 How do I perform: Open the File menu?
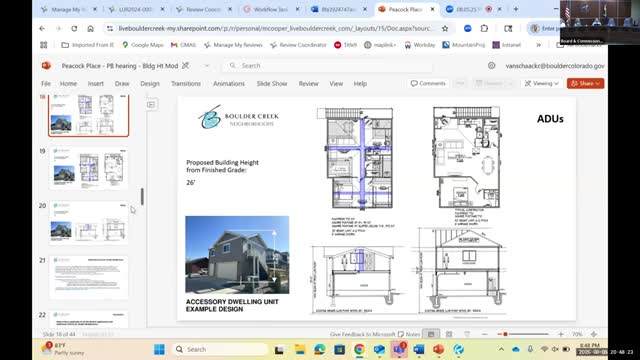(46, 83)
